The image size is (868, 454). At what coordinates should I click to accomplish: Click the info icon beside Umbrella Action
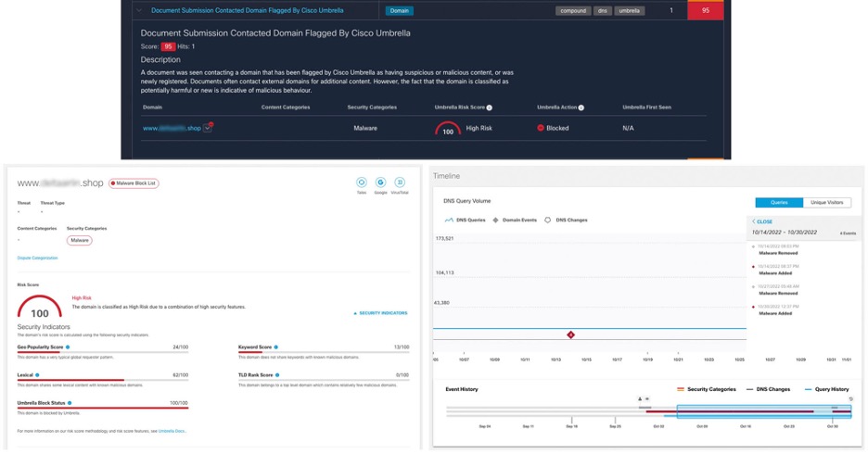pyautogui.click(x=581, y=107)
